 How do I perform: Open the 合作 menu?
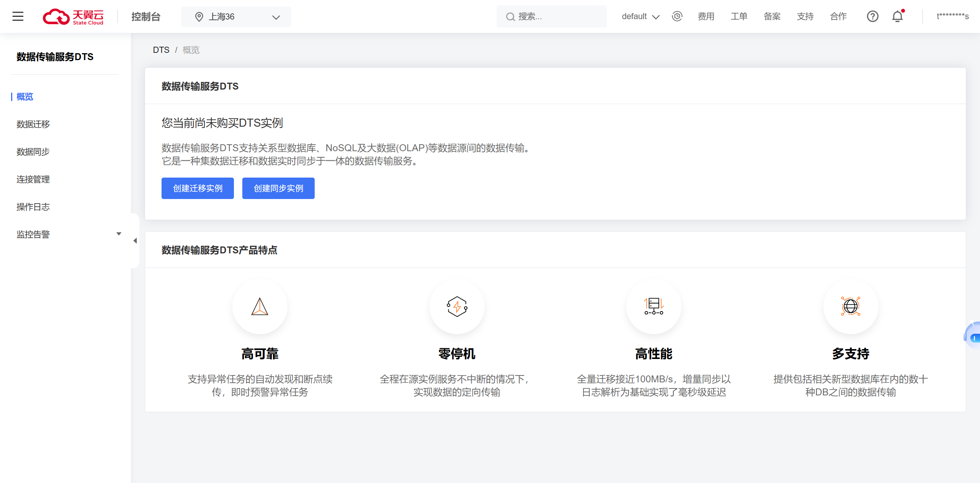(838, 16)
